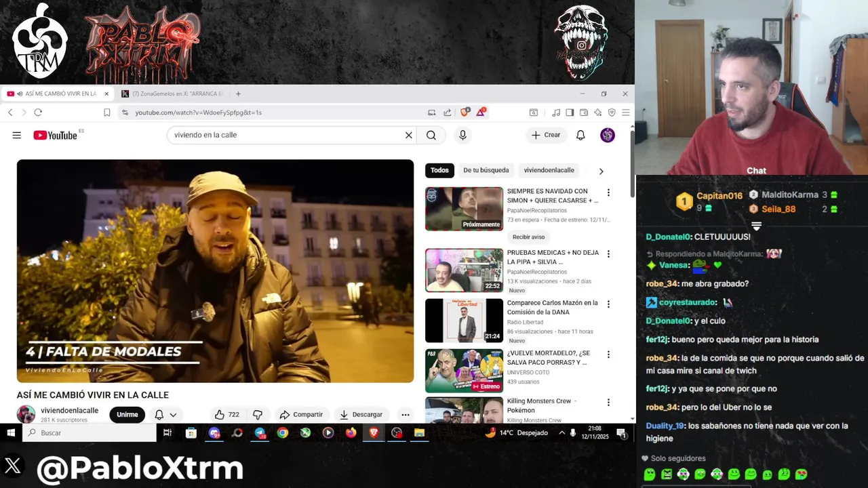Click the YouTube page vertical scrollbar

click(632, 163)
